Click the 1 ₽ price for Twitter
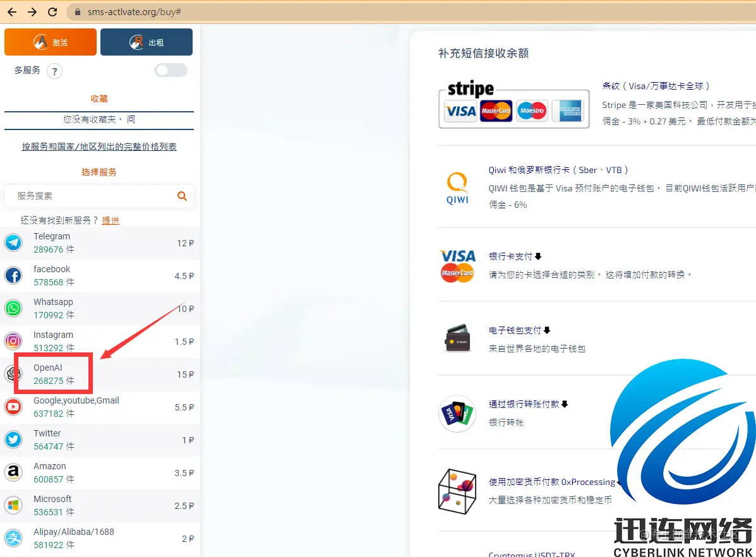 click(188, 440)
